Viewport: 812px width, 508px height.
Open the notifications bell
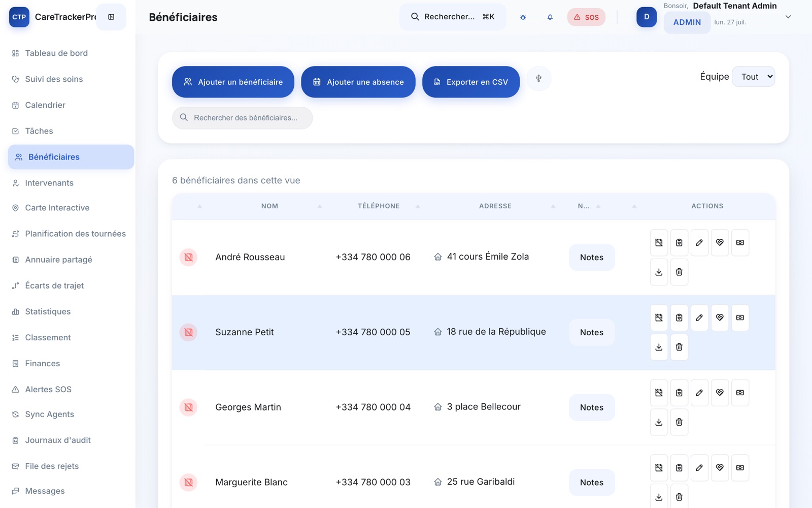point(550,17)
